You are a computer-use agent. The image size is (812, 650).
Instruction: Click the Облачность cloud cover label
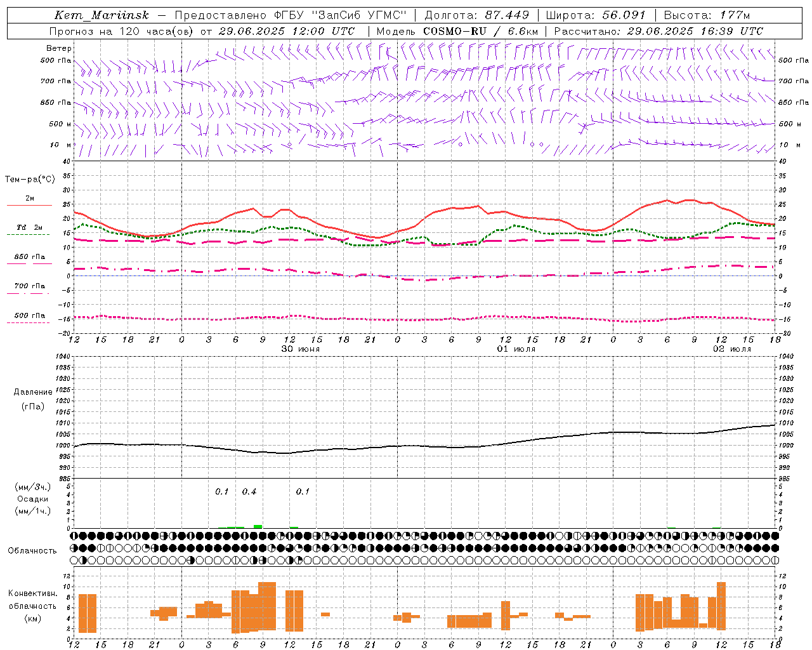(x=32, y=551)
